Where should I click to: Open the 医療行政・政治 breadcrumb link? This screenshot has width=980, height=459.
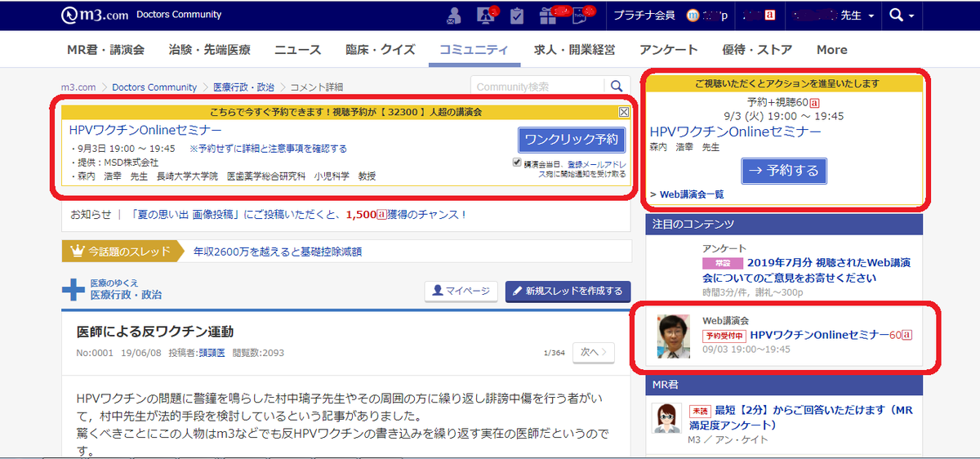point(243,87)
